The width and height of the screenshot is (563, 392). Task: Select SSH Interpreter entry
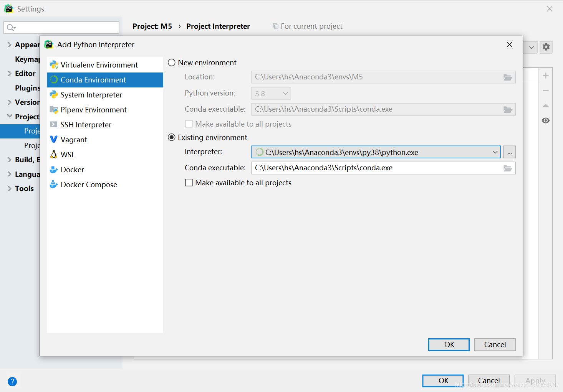click(x=105, y=125)
